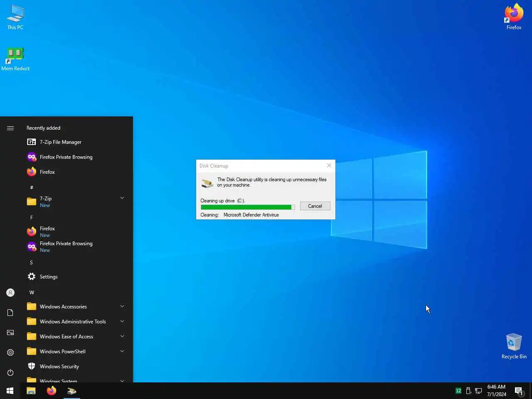This screenshot has height=399, width=532.
Task: Open Firefox desktop shortcut
Action: click(x=514, y=17)
